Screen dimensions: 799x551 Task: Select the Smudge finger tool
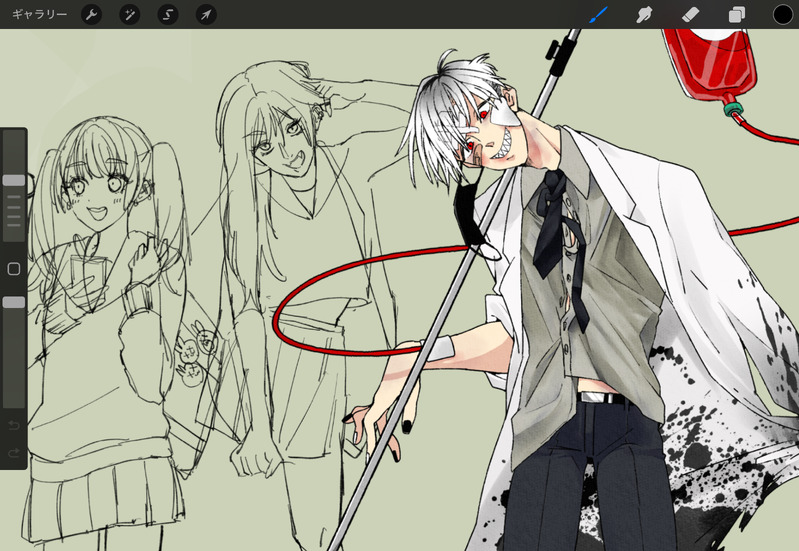(x=644, y=15)
